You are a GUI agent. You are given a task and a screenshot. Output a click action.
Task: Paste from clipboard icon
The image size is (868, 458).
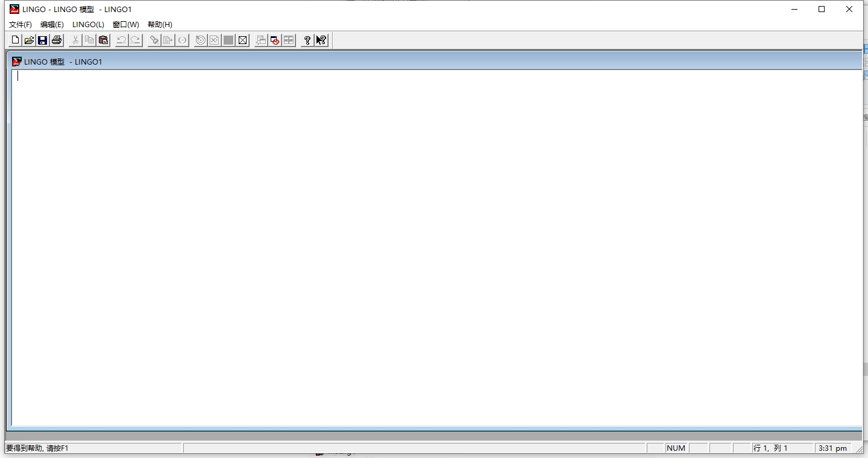103,40
